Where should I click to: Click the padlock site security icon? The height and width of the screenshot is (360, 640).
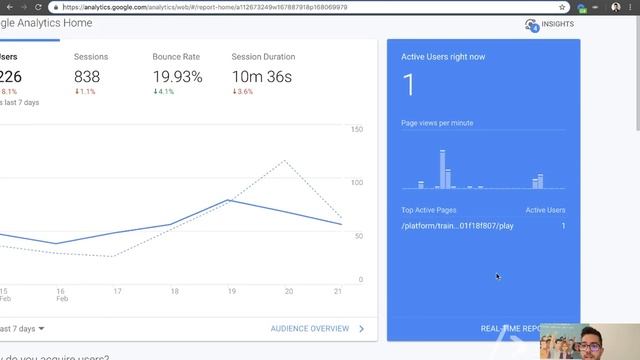(56, 7)
